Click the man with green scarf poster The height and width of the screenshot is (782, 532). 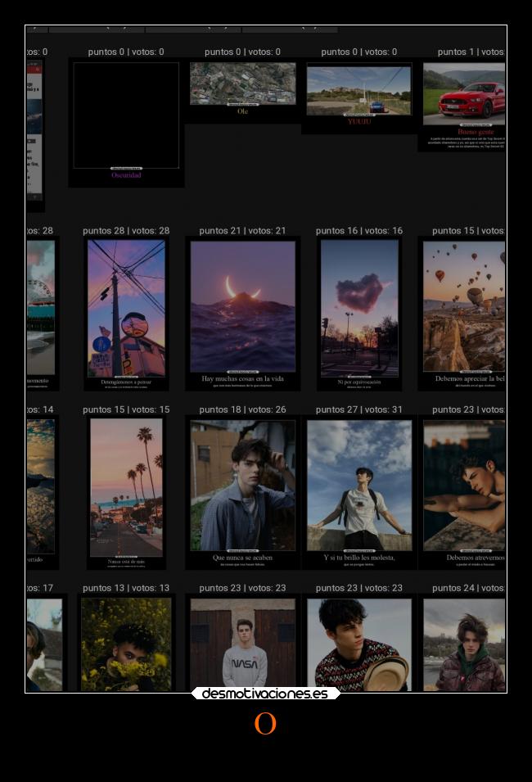click(x=464, y=644)
